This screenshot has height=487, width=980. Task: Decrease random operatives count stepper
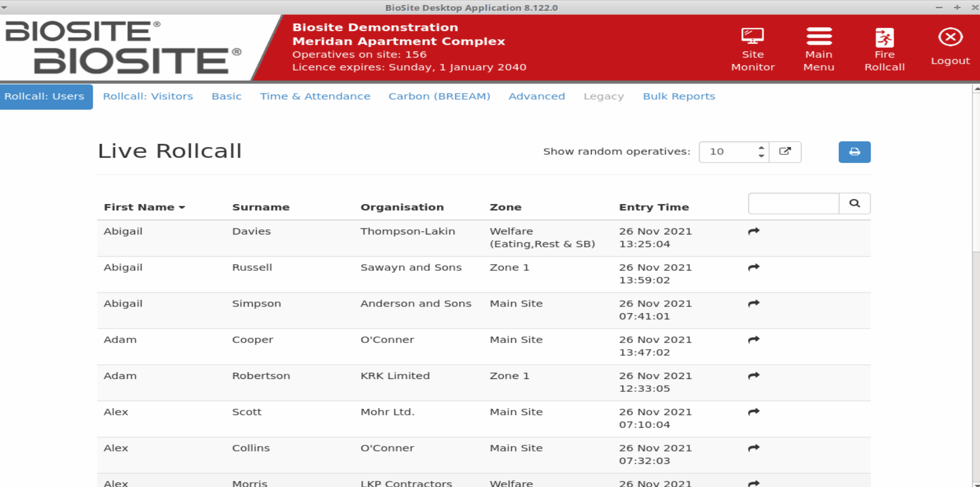(761, 156)
